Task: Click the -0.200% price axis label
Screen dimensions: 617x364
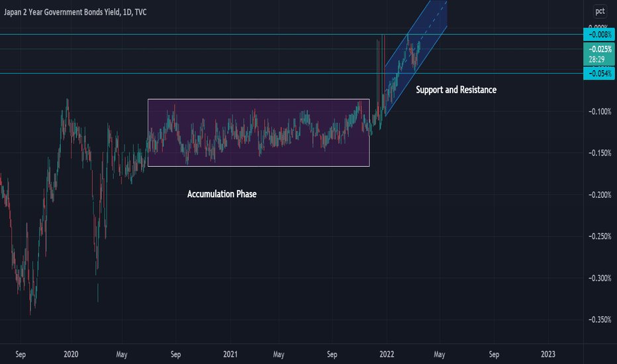Action: pos(600,195)
